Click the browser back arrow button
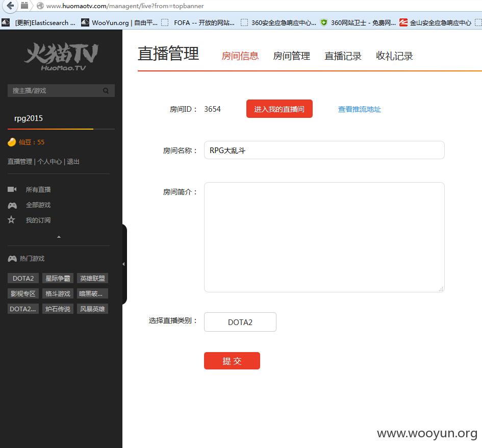 click(x=10, y=6)
